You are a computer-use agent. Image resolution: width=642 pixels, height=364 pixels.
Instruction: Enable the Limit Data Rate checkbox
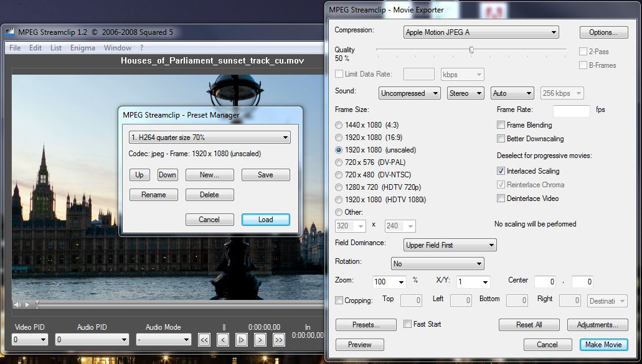[339, 74]
